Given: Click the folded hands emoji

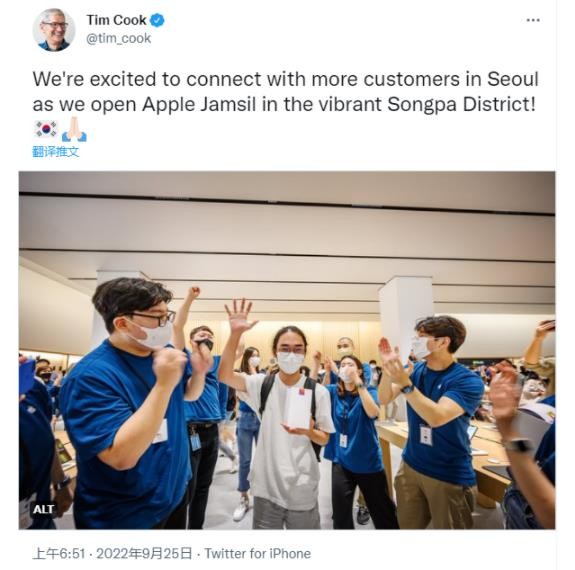Looking at the screenshot, I should pos(74,129).
